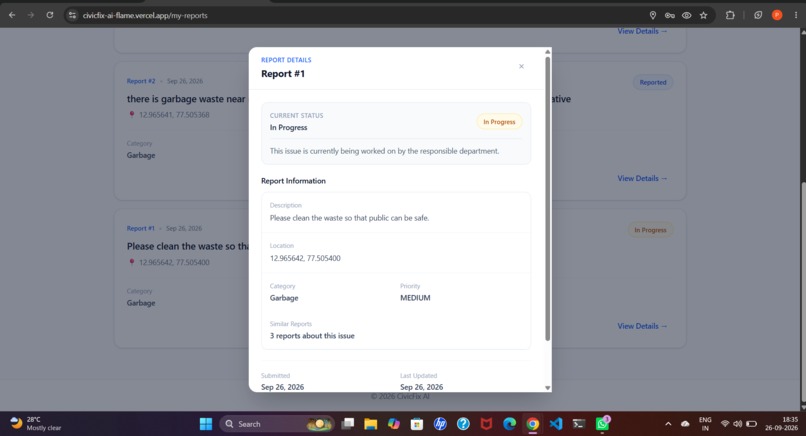This screenshot has height=436, width=806.
Task: Click the Reported status badge
Action: point(653,82)
